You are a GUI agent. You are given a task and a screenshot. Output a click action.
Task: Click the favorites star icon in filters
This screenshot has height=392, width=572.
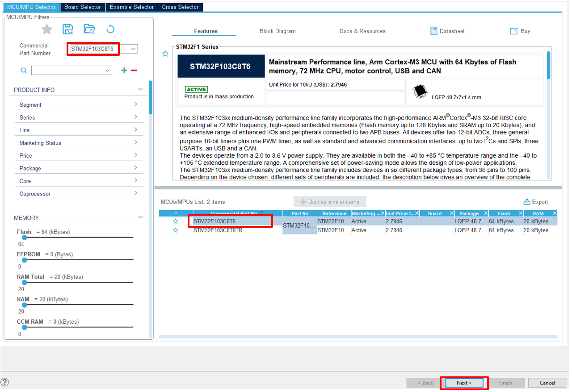tap(47, 29)
